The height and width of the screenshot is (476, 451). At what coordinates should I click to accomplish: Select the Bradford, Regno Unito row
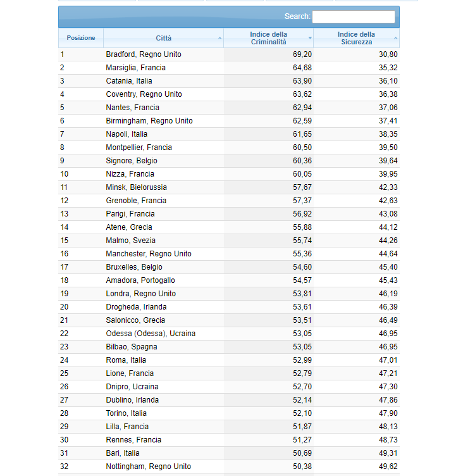pos(144,54)
